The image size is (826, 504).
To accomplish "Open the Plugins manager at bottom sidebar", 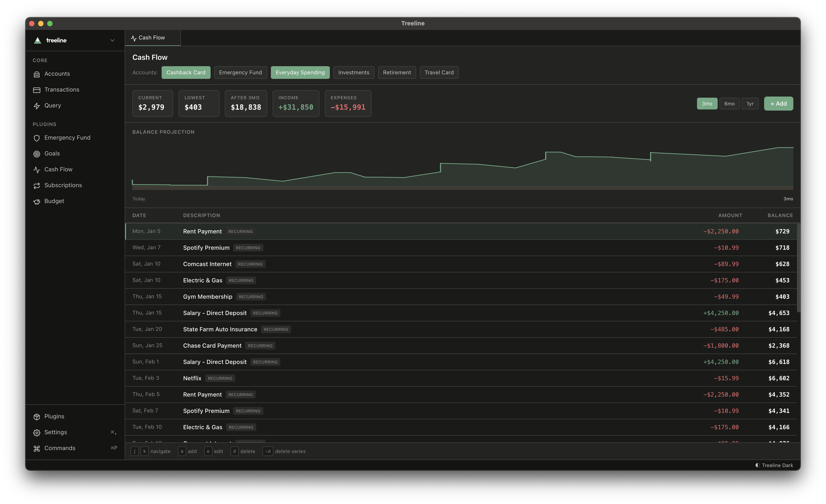I will (54, 416).
